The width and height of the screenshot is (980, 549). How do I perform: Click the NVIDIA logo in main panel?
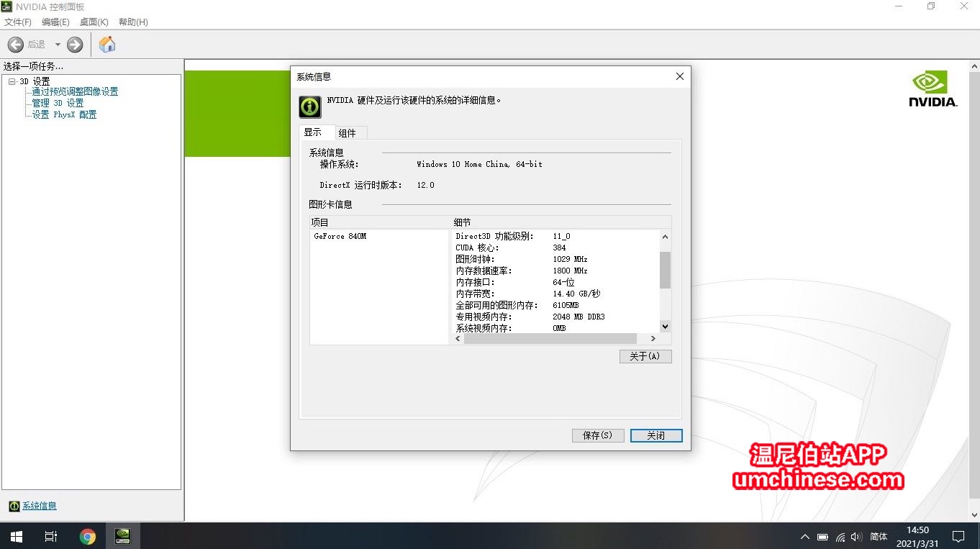[933, 89]
